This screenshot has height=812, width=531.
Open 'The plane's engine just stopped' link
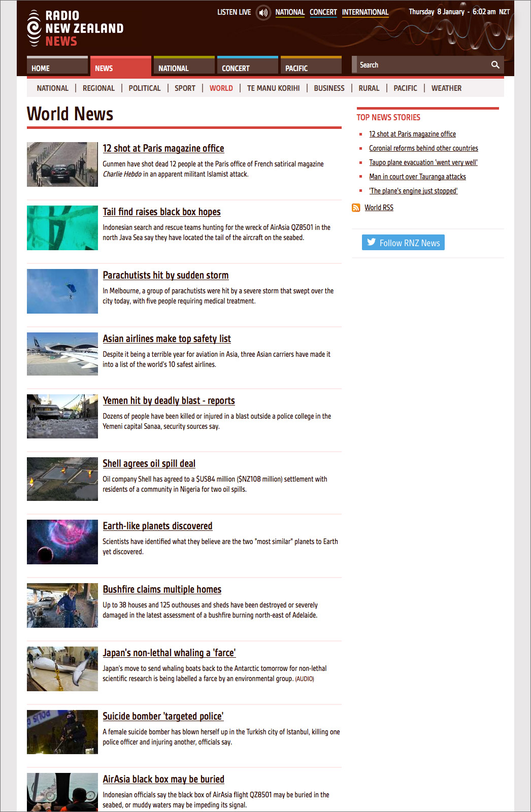click(x=414, y=191)
